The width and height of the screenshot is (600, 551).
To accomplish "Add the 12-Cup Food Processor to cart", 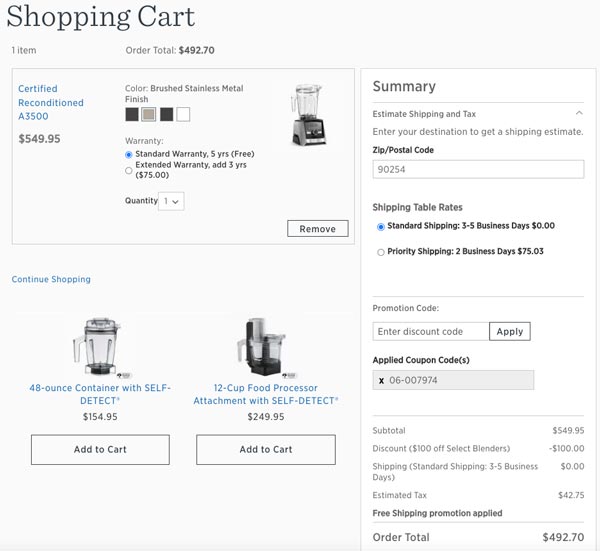I will point(266,450).
